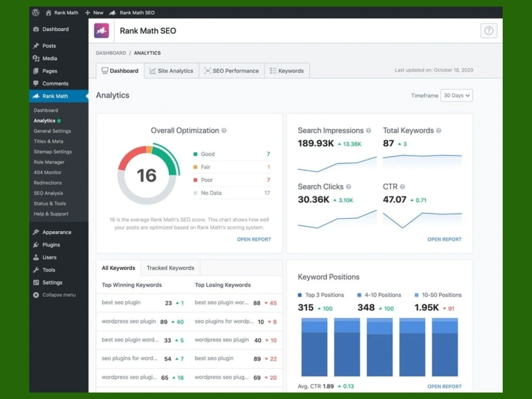Click the CTR help icon
This screenshot has width=532, height=399.
coord(402,187)
